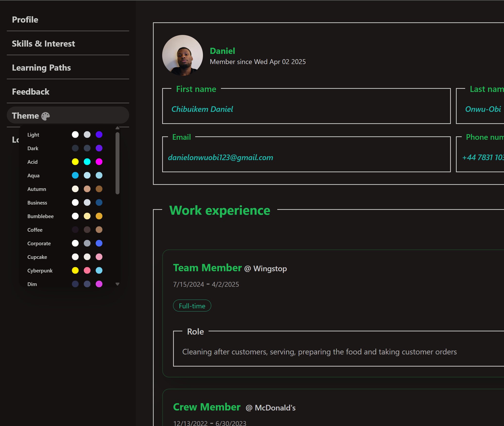Image resolution: width=504 pixels, height=426 pixels.
Task: Switch to the Light theme
Action: tap(33, 135)
